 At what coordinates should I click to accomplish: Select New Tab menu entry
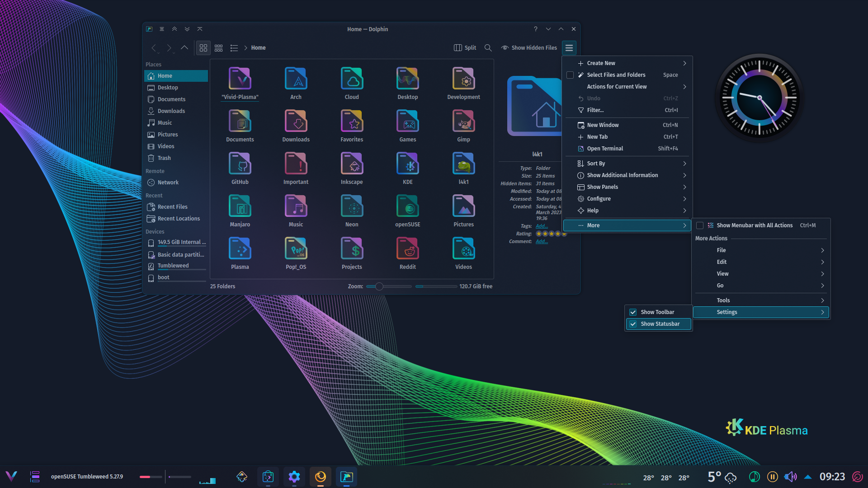click(x=627, y=137)
